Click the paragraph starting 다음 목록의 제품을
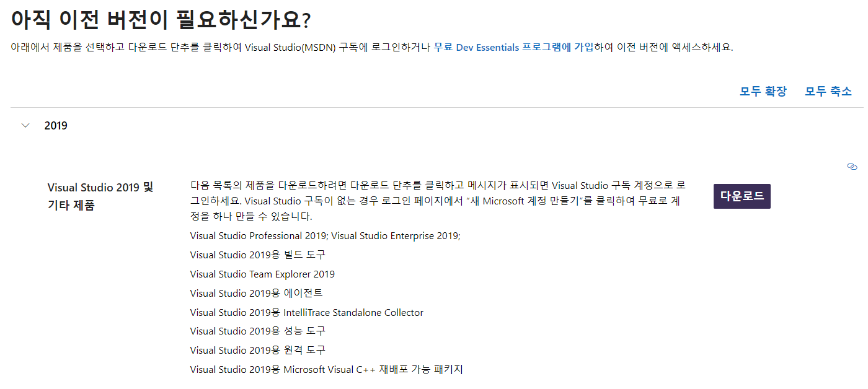This screenshot has width=868, height=389. pos(438,201)
